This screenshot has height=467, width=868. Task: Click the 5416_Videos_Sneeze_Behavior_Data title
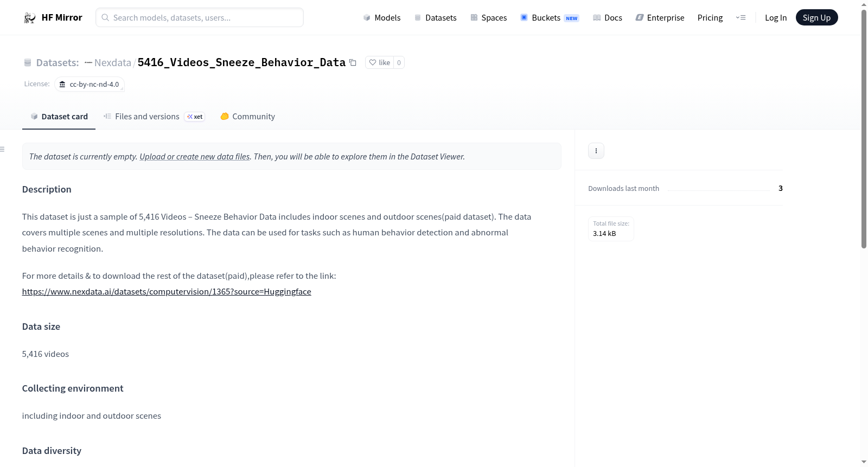[x=241, y=62]
